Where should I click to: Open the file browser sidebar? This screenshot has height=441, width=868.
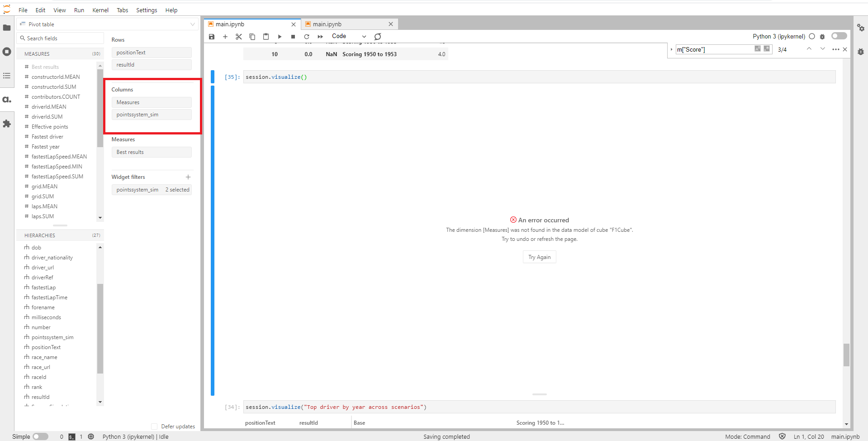tap(7, 28)
